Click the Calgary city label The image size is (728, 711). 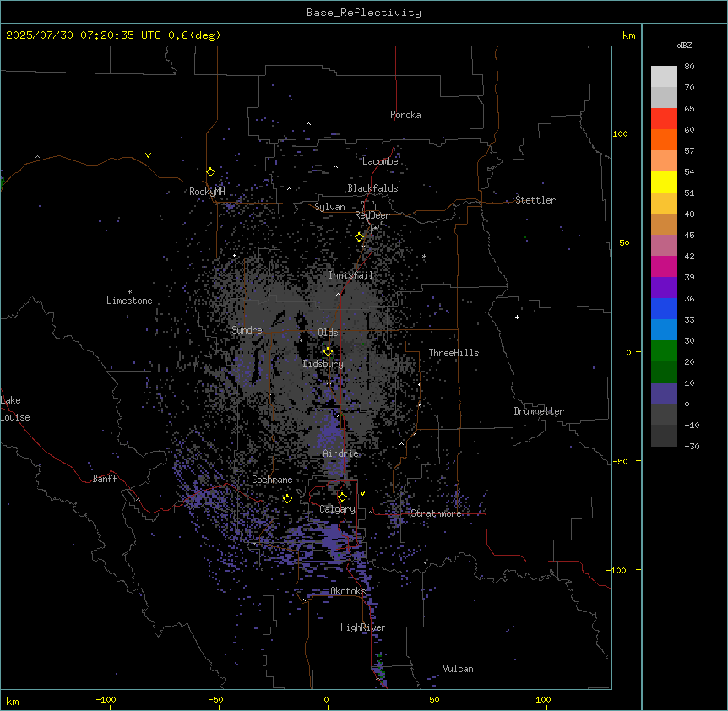point(337,509)
